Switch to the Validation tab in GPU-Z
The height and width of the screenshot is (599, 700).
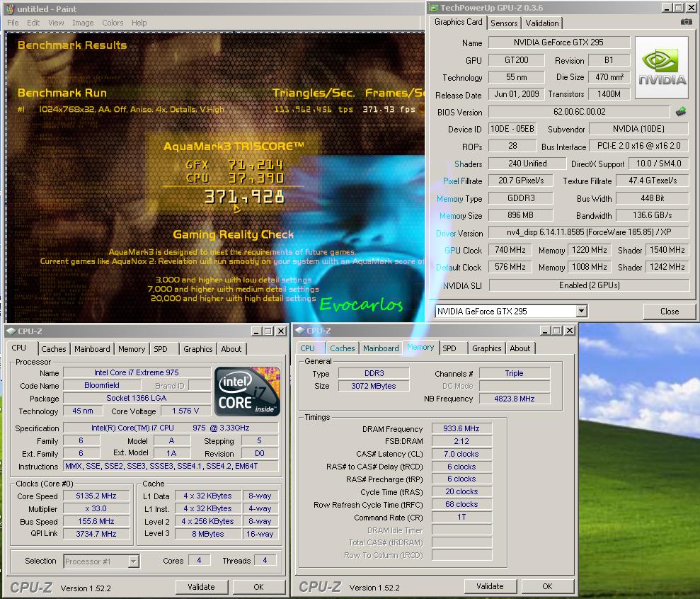(542, 23)
